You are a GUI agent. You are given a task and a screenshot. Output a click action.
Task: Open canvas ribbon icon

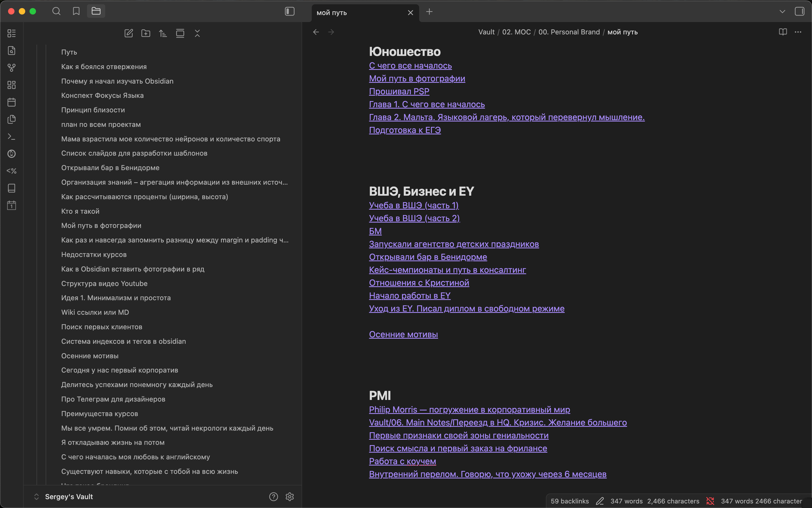(12, 85)
